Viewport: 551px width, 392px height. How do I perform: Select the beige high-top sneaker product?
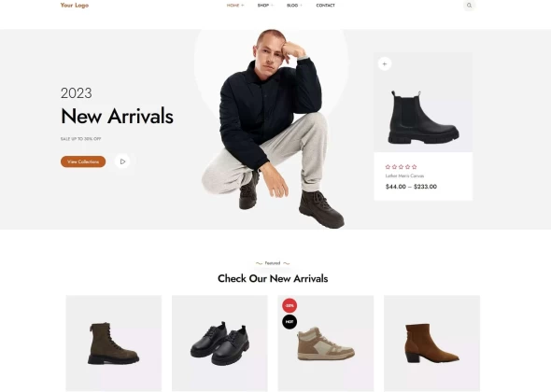(326, 343)
